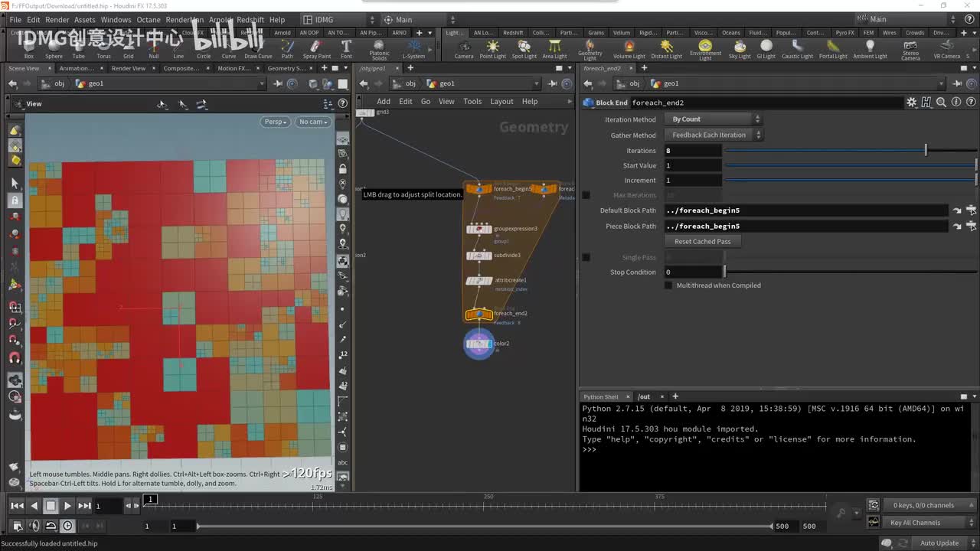980x551 pixels.
Task: Enable the Max Iterations checkbox
Action: tap(586, 195)
